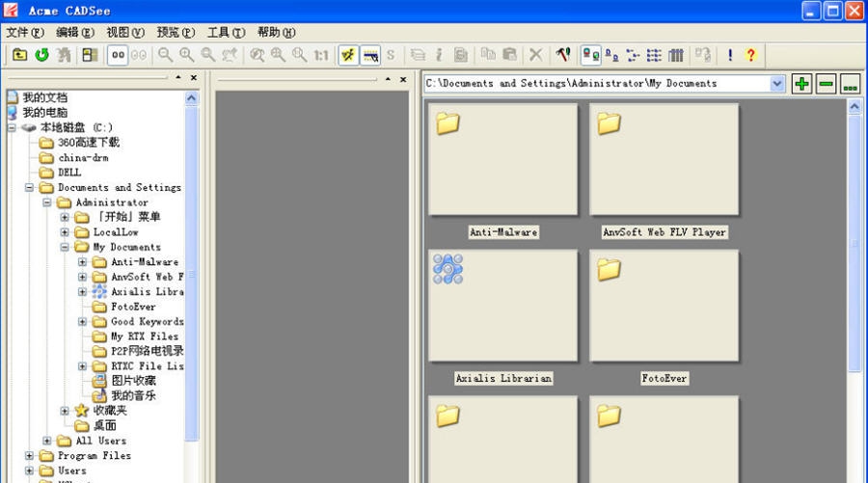
Task: Expand the 「开始」菜单 folder node
Action: (65, 218)
